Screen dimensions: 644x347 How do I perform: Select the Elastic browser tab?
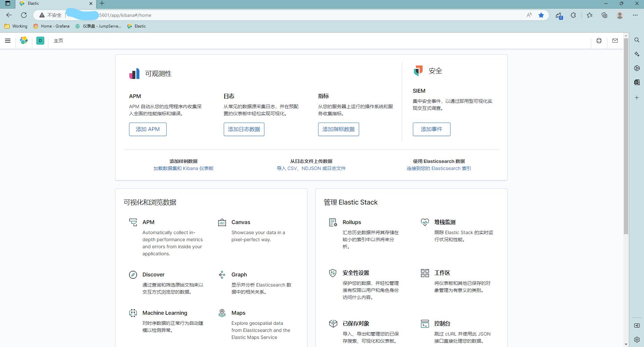(55, 4)
